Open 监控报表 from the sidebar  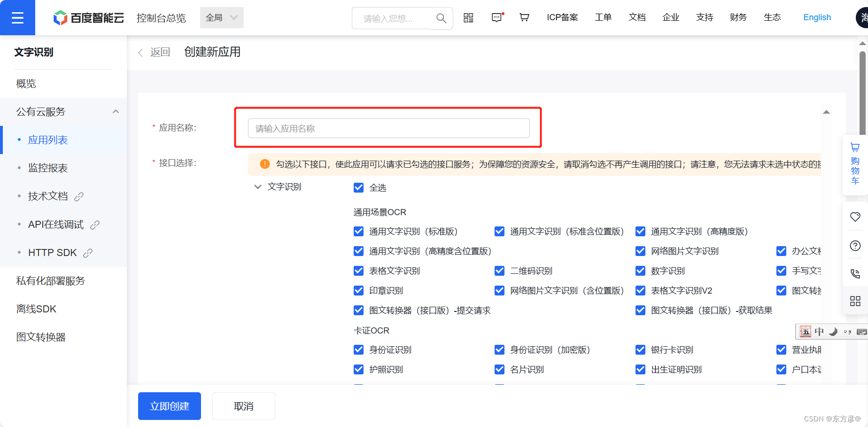click(x=47, y=168)
